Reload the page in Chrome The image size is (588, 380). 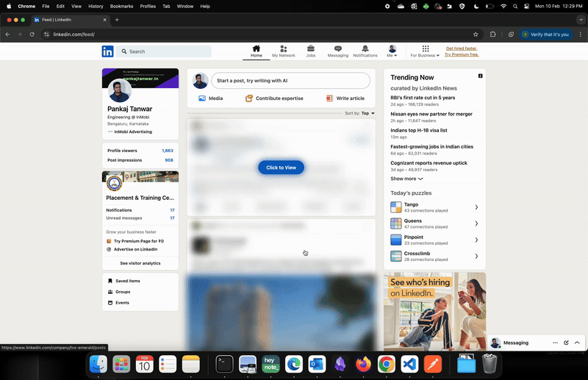(x=32, y=35)
